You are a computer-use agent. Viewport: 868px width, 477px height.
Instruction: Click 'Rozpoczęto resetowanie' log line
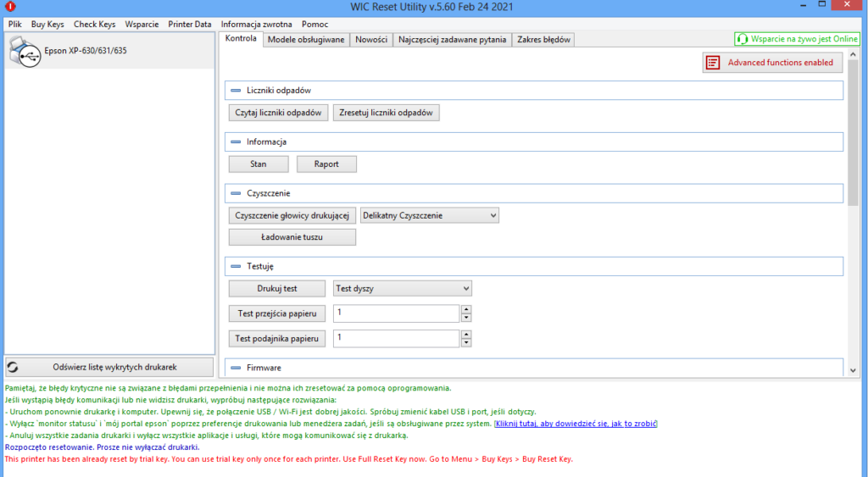click(x=102, y=447)
